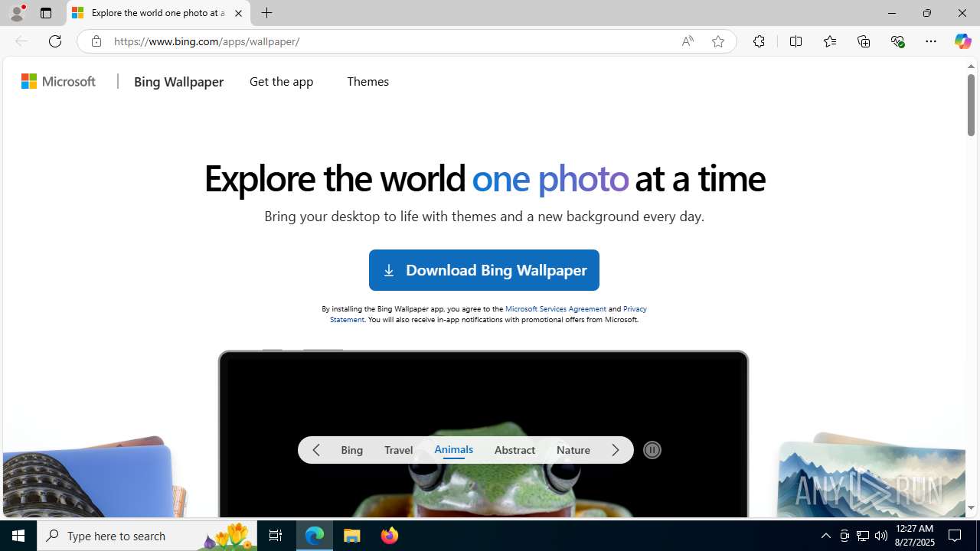Switch to the Nature wallpaper tab
The height and width of the screenshot is (551, 980).
pos(573,450)
